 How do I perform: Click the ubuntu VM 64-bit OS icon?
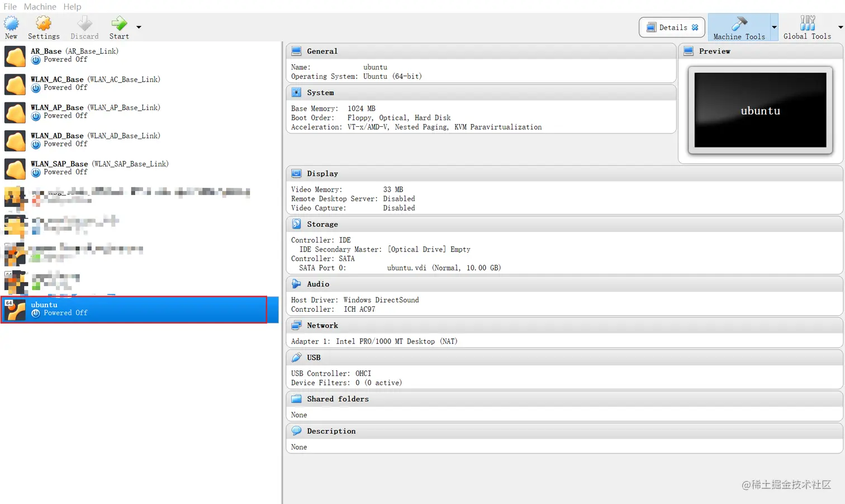click(15, 310)
